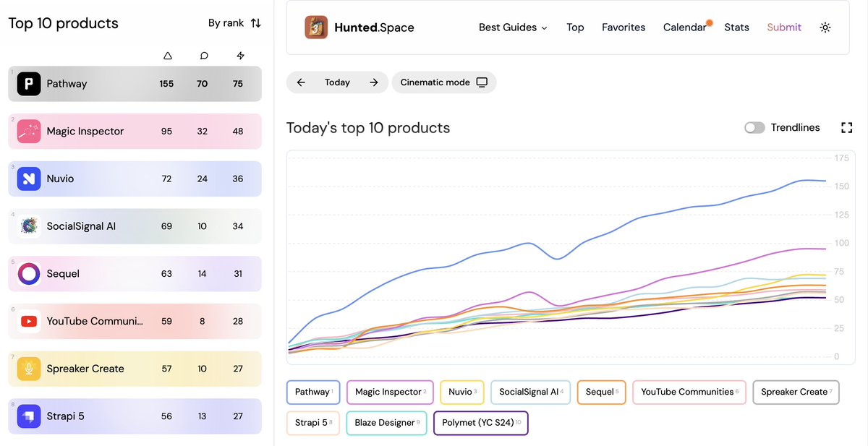The height and width of the screenshot is (446, 868).
Task: Open the Calendar page
Action: 685,27
